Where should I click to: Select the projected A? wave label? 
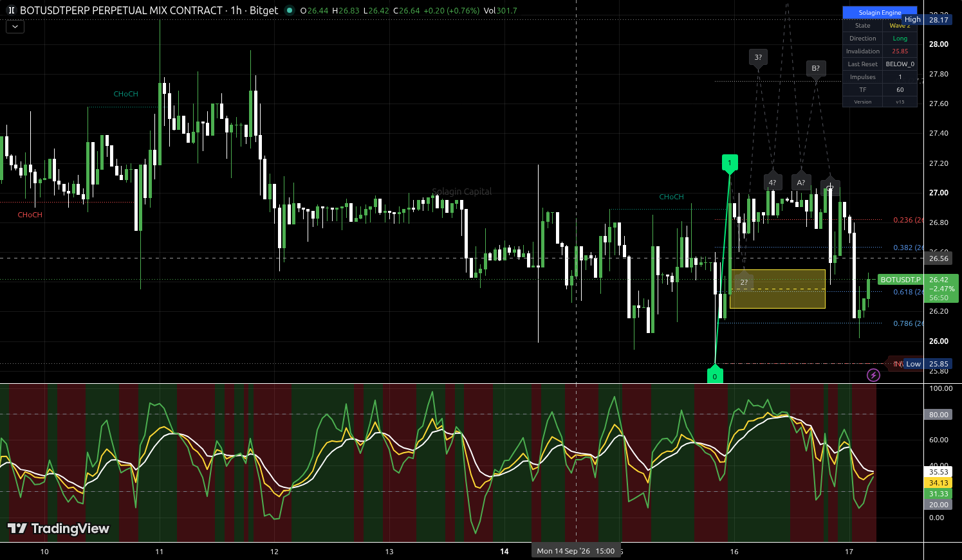(x=801, y=182)
